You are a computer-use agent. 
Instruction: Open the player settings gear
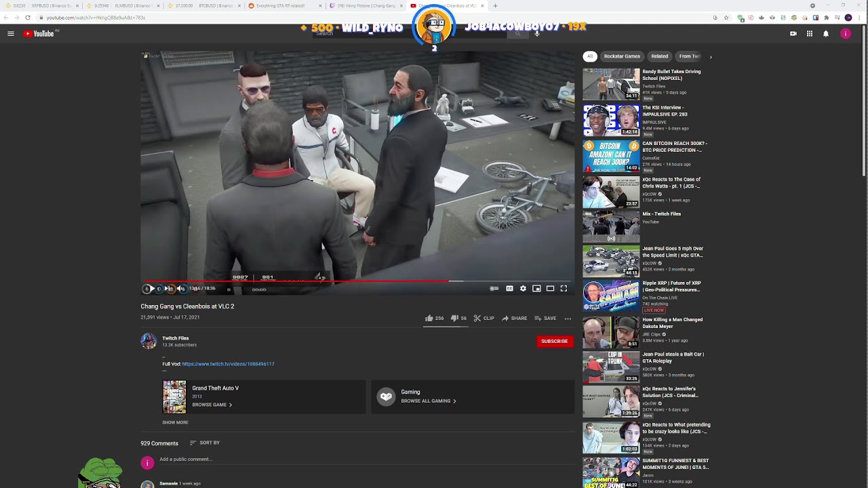coord(523,289)
